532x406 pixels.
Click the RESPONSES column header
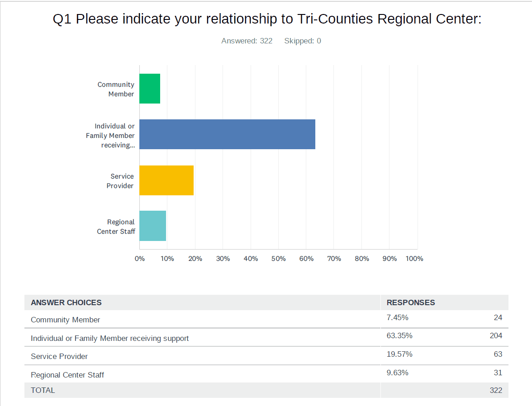tap(411, 302)
